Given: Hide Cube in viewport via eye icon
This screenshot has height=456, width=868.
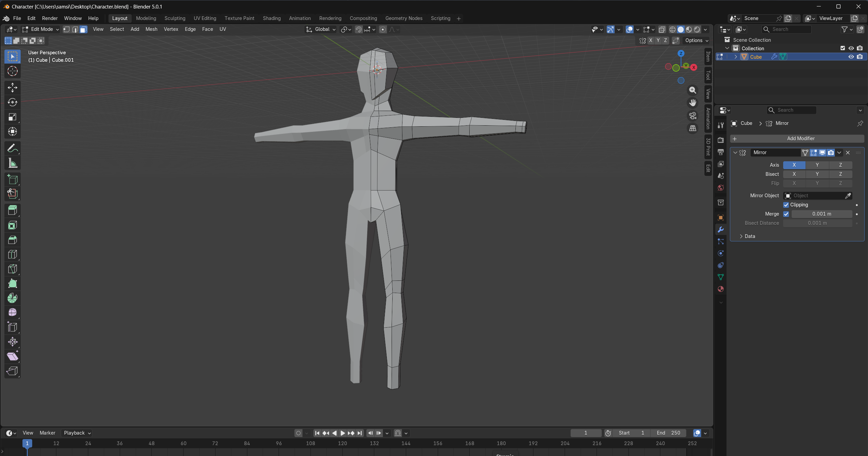Looking at the screenshot, I should pos(851,57).
